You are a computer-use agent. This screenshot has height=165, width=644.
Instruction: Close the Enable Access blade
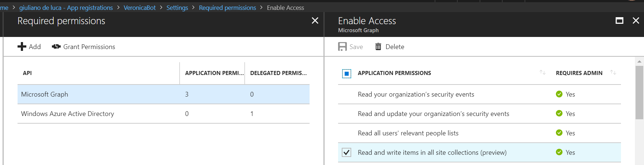click(x=636, y=21)
